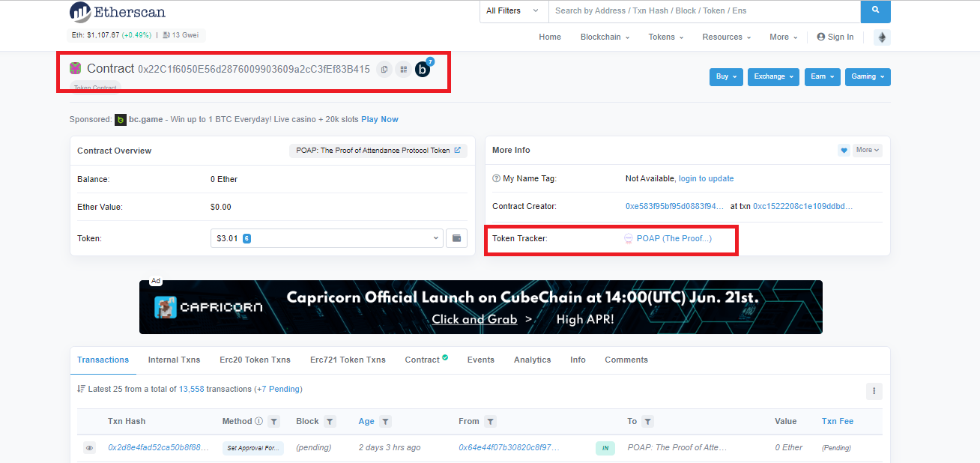Click the Capricorn CubeChain ad banner
Viewport: 980px width, 463px height.
coord(481,307)
